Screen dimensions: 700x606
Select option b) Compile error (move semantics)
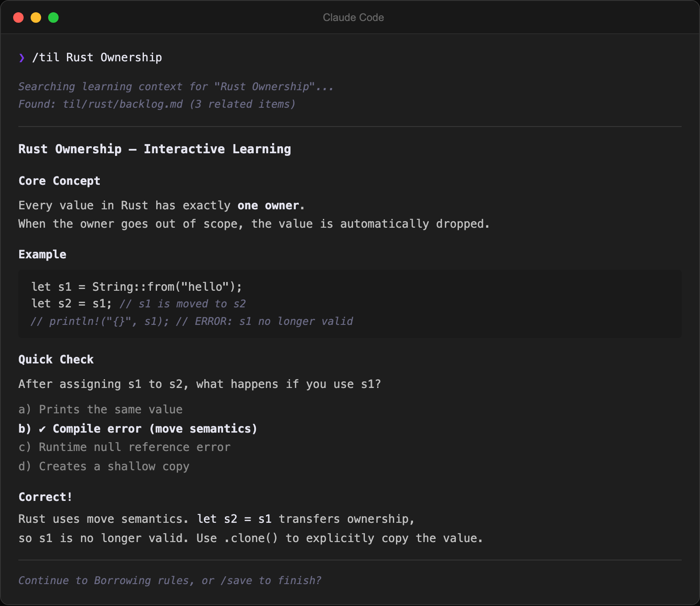pyautogui.click(x=138, y=429)
